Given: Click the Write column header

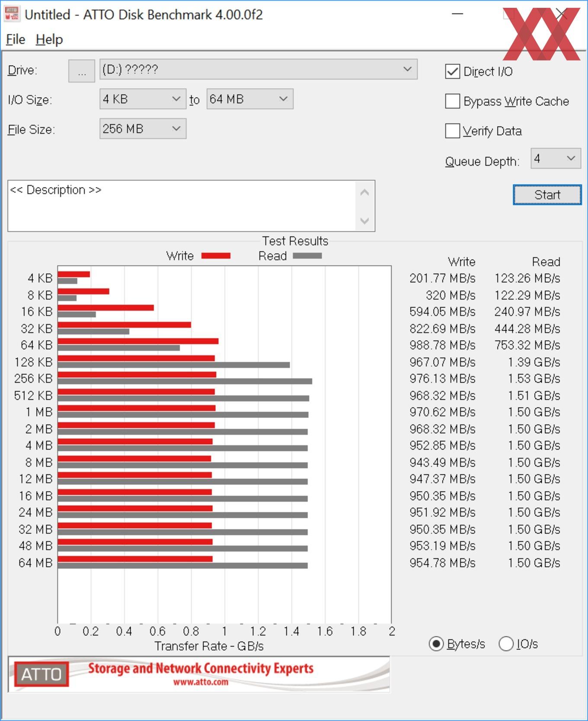Looking at the screenshot, I should 461,262.
